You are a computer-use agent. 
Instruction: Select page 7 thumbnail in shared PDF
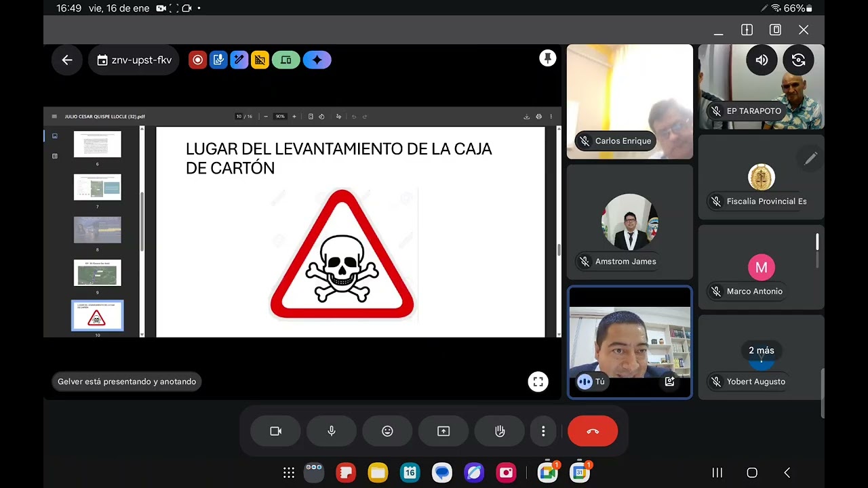click(98, 187)
